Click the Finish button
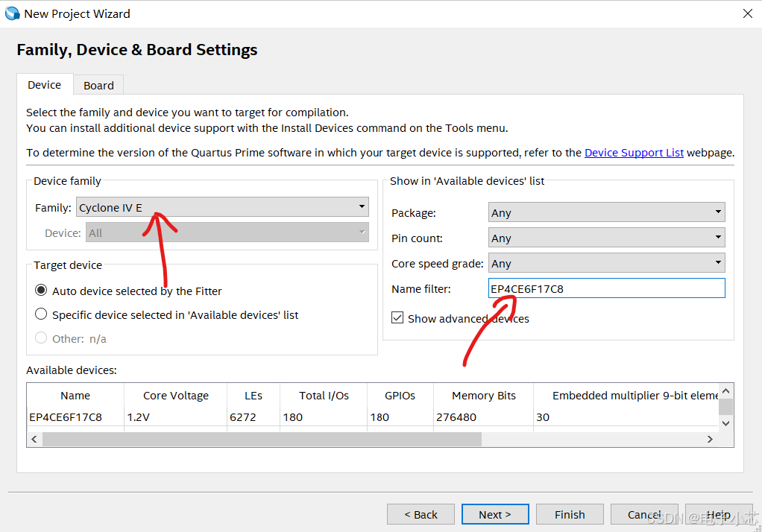 point(570,514)
